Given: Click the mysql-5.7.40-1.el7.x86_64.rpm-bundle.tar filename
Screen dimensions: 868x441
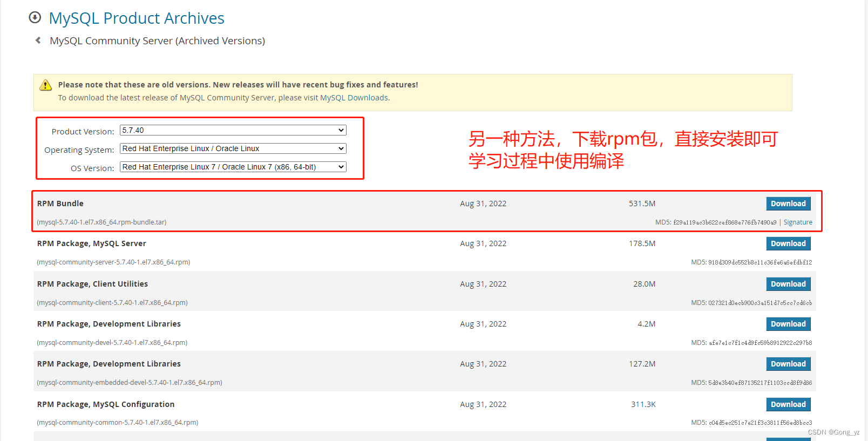Looking at the screenshot, I should point(101,222).
